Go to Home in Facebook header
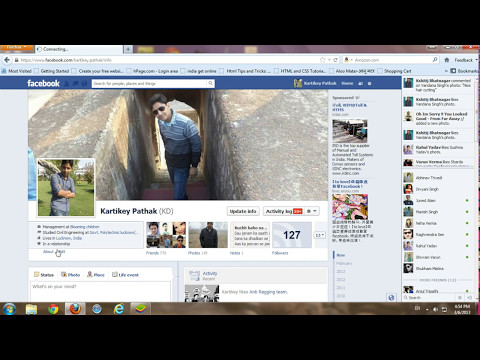 (347, 83)
